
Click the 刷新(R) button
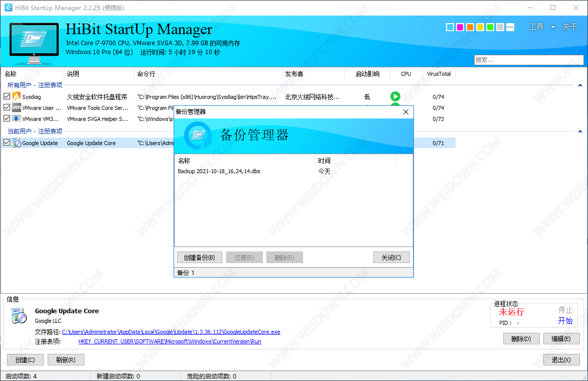point(66,359)
